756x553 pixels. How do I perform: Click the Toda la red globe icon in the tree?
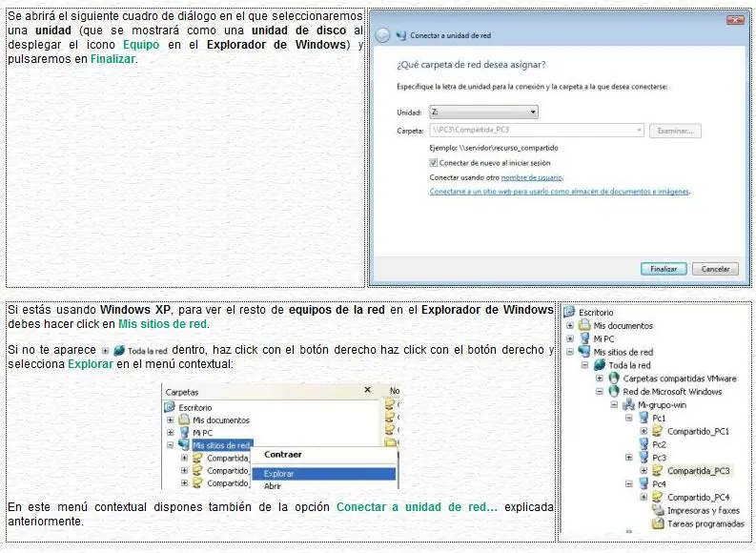point(600,365)
